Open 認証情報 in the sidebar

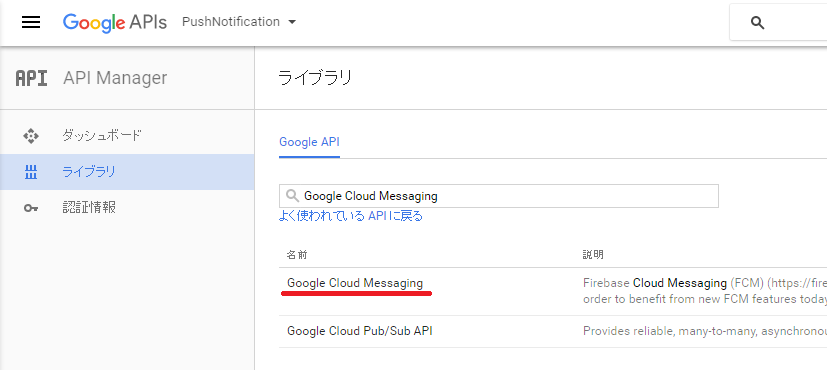click(x=89, y=208)
